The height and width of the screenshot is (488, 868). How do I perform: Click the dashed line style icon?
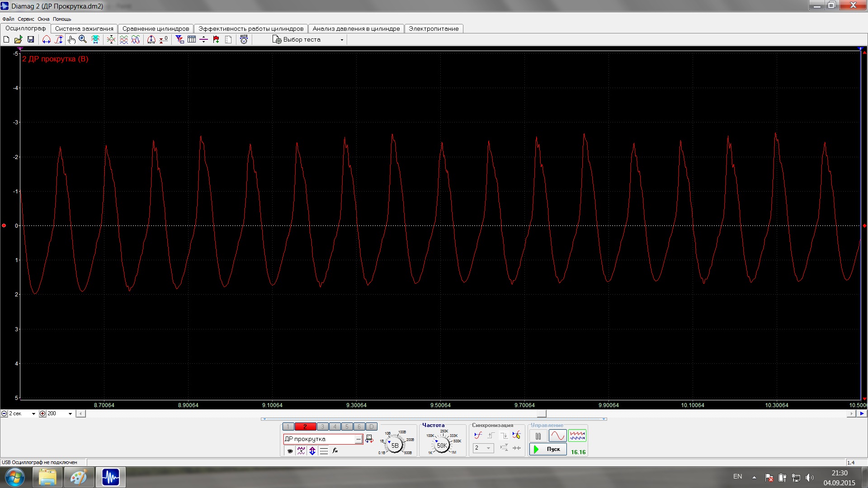[324, 450]
